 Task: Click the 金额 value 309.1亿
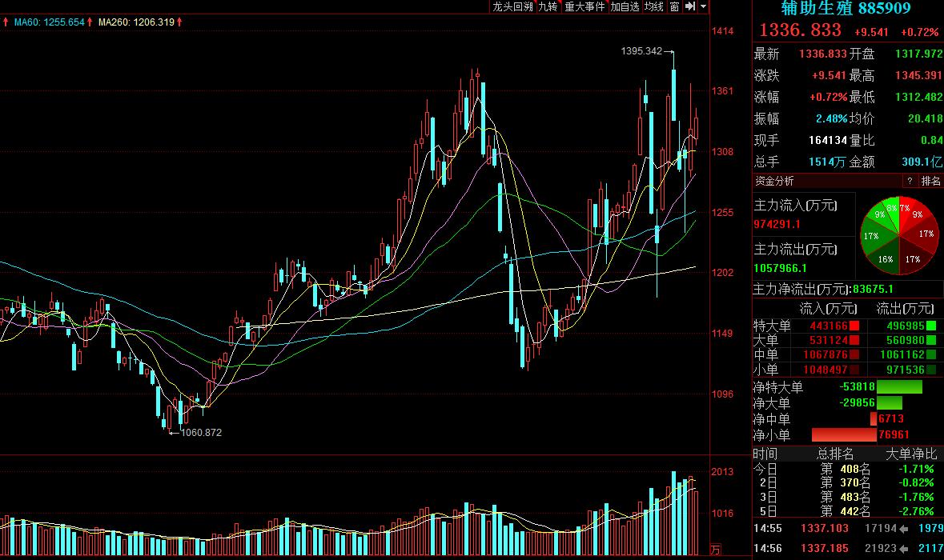click(x=922, y=162)
